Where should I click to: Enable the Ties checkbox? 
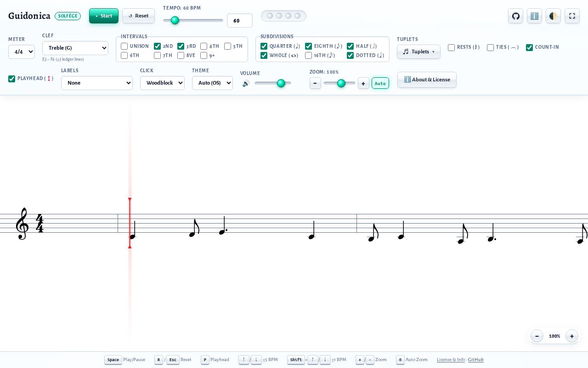(x=491, y=47)
